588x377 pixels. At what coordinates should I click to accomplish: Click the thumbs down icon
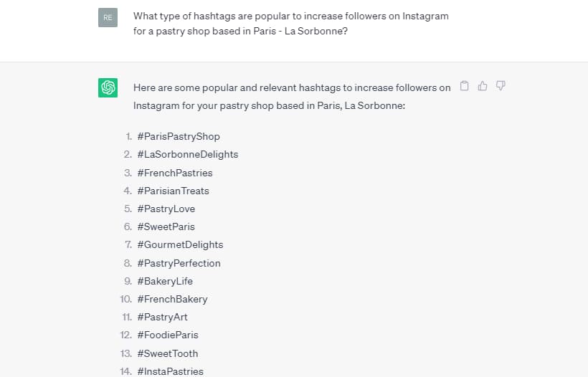pos(501,86)
